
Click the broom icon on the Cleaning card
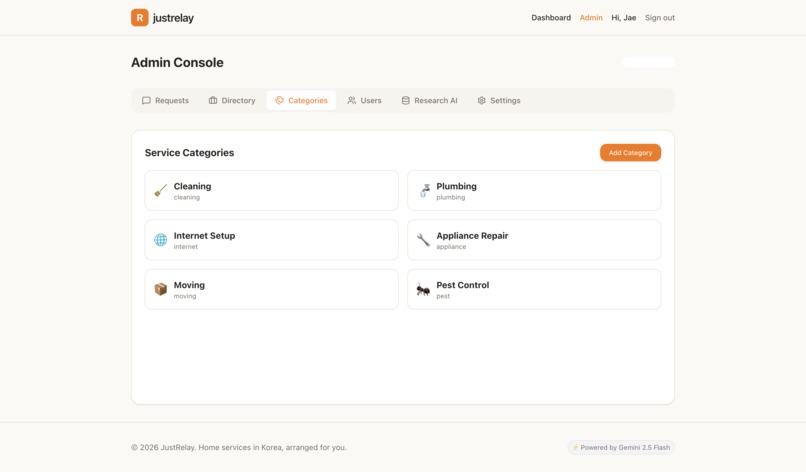(x=160, y=190)
